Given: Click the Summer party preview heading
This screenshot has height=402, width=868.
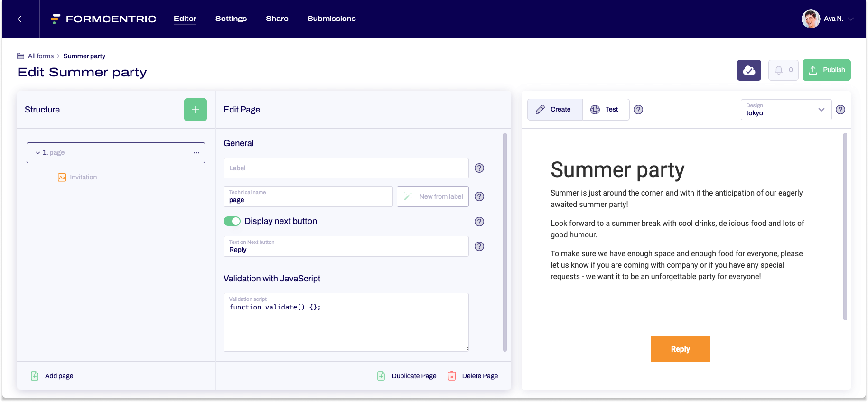Looking at the screenshot, I should pyautogui.click(x=617, y=170).
